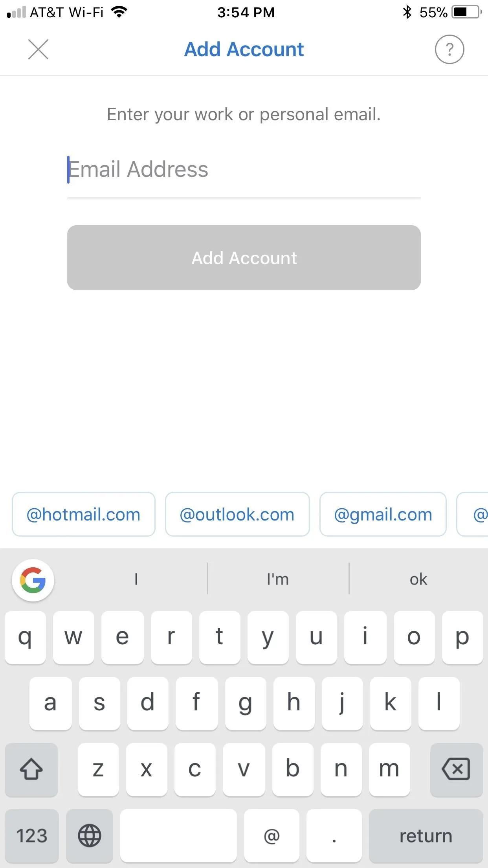
Task: Focus the Email Address input field
Action: tap(244, 170)
